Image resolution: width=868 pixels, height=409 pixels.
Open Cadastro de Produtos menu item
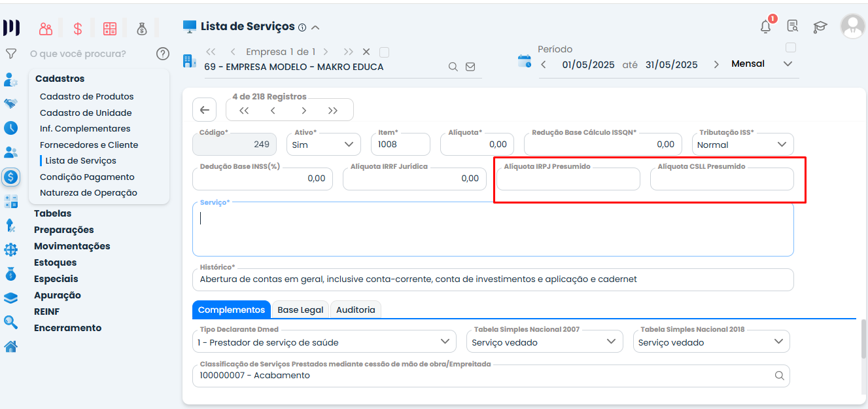86,96
